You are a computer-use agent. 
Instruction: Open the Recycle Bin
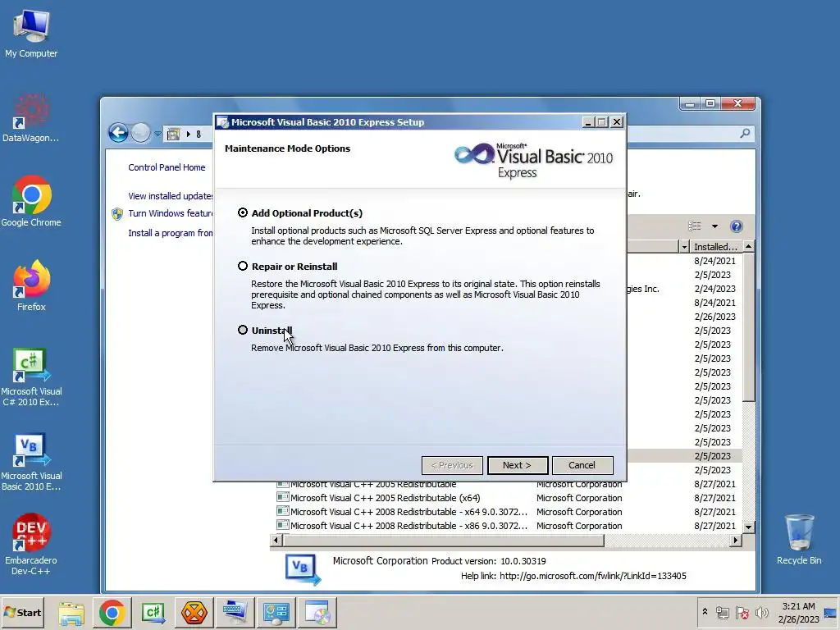coord(799,540)
